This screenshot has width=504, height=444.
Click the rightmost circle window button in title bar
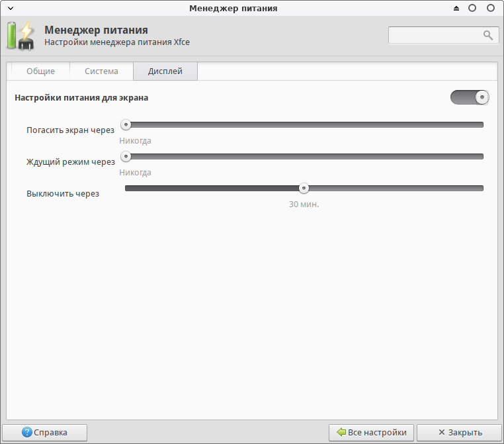click(491, 8)
